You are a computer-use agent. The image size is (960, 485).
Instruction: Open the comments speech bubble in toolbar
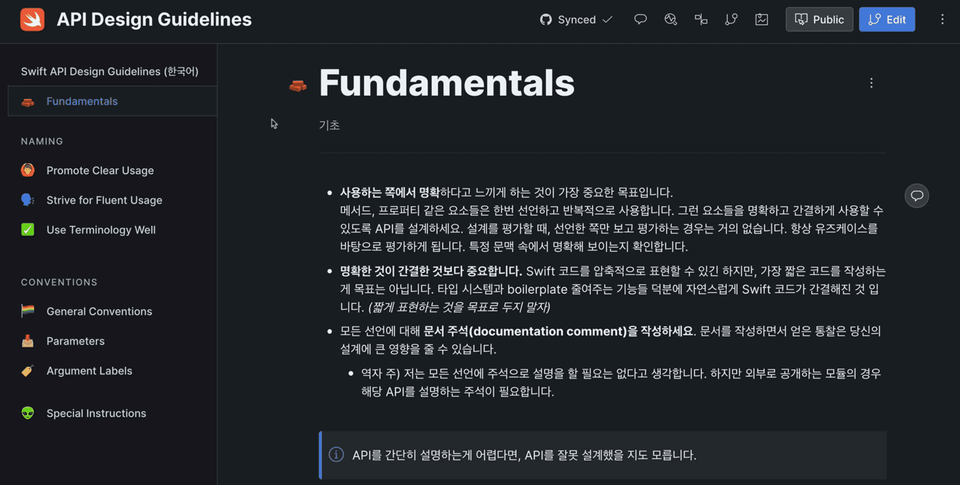(641, 19)
